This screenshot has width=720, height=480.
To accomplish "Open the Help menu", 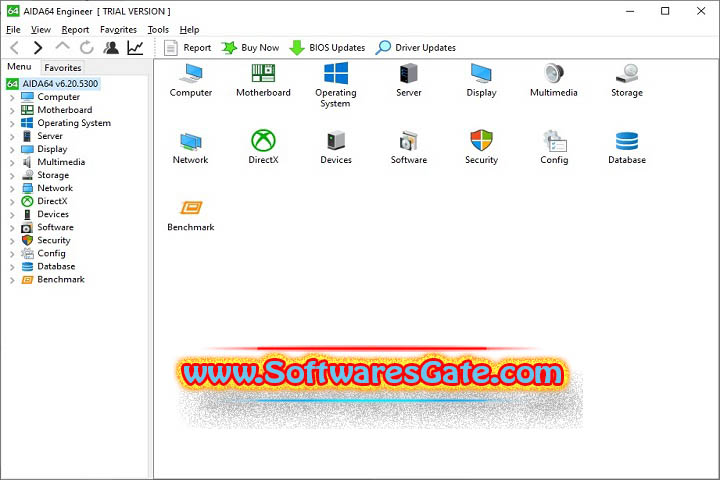I will pyautogui.click(x=189, y=30).
